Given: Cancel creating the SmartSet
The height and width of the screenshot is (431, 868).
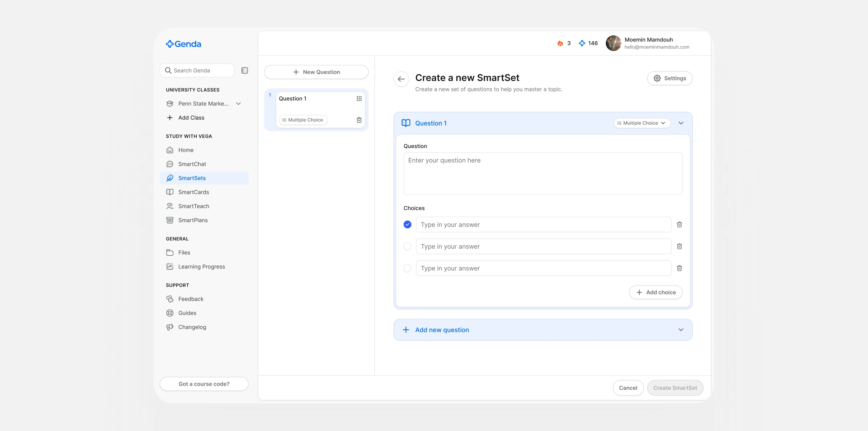Looking at the screenshot, I should coord(628,388).
